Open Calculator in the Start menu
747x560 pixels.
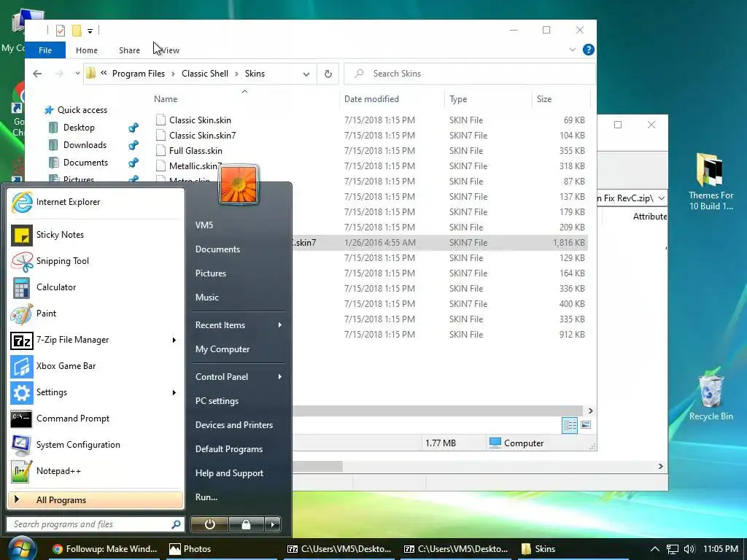(x=96, y=287)
